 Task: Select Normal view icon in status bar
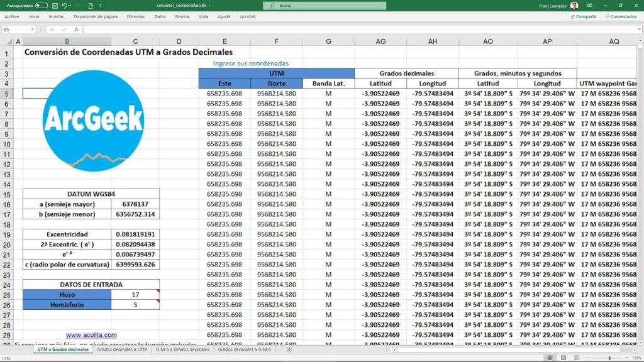tap(551, 358)
